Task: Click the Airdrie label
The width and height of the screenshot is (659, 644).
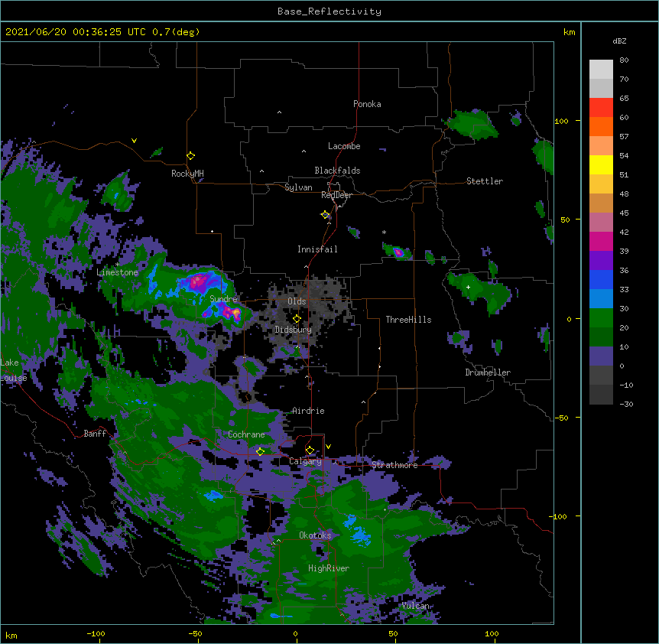Action: [308, 411]
